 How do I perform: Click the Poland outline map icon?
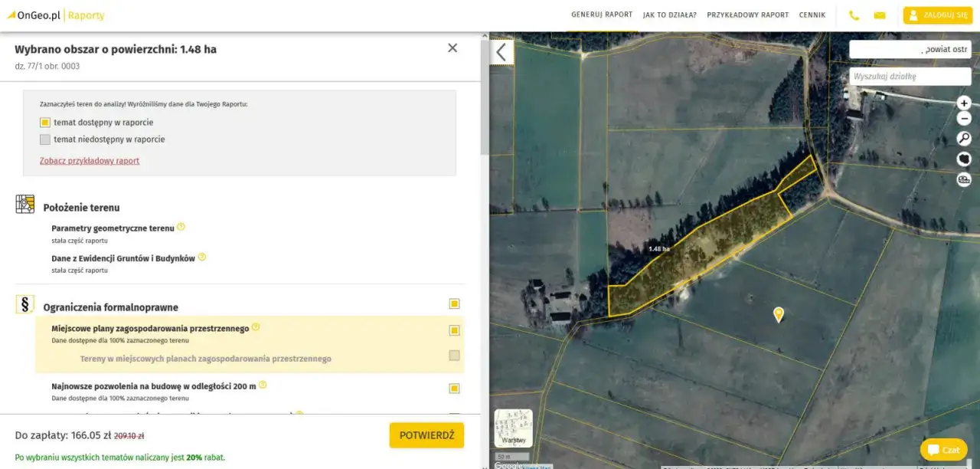pyautogui.click(x=964, y=159)
